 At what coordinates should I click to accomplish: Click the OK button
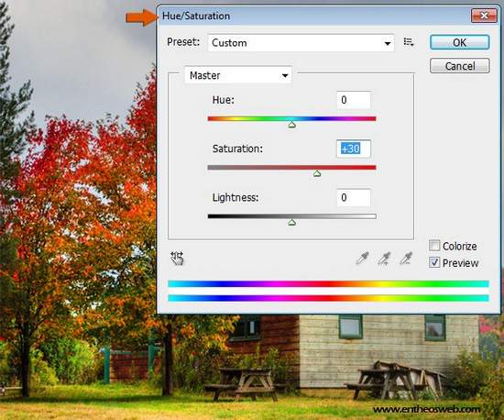[460, 42]
